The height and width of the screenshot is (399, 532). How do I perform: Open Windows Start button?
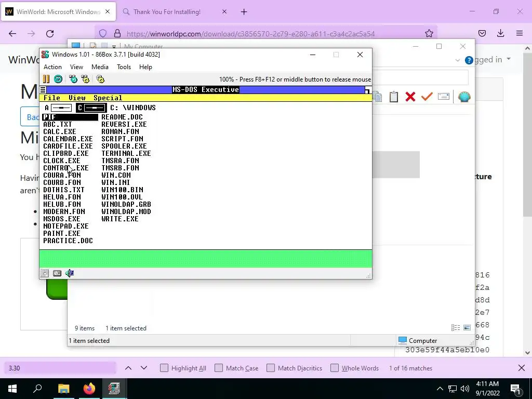pos(12,389)
